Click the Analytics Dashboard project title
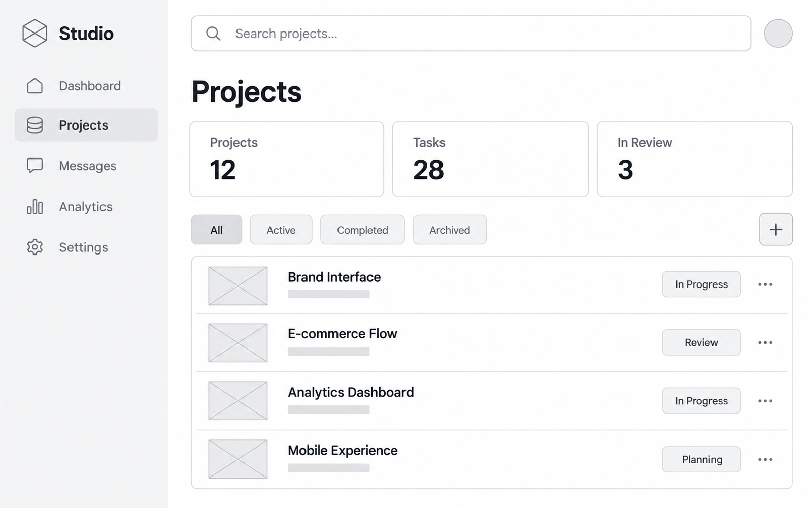This screenshot has height=508, width=812. [351, 392]
